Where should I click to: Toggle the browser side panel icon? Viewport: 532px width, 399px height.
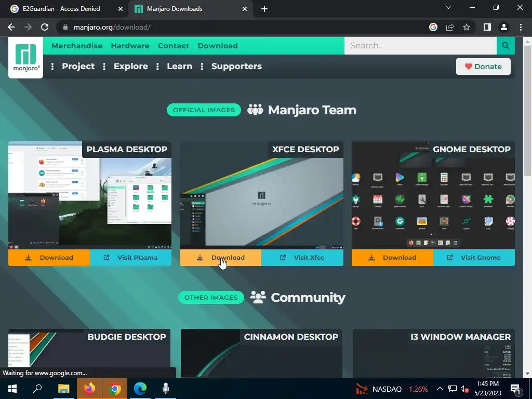(x=487, y=27)
